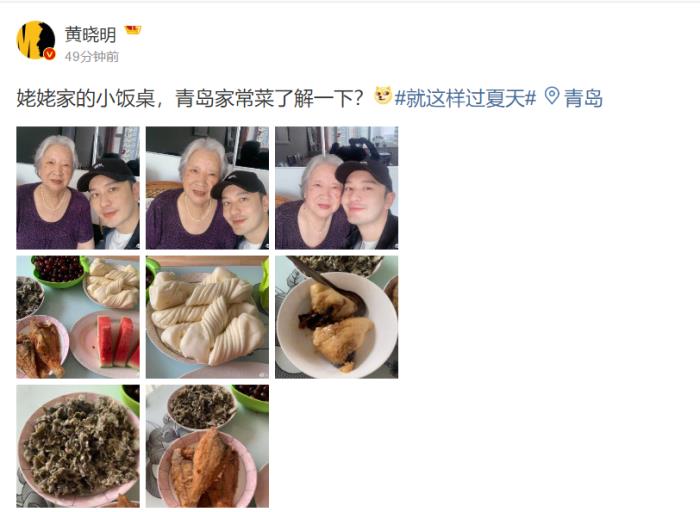Open second selfie photo in top row

coord(207,188)
